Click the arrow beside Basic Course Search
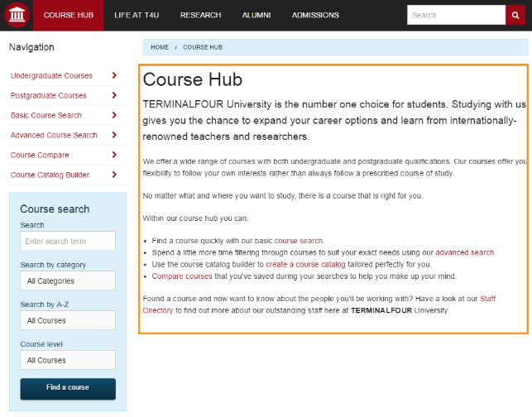Viewport: 532px width, 417px height. pyautogui.click(x=114, y=115)
